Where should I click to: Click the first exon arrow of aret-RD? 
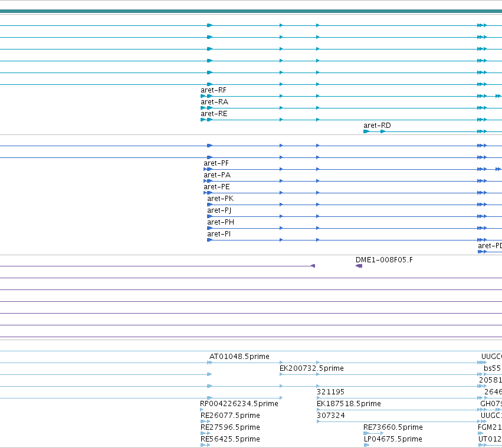point(366,131)
